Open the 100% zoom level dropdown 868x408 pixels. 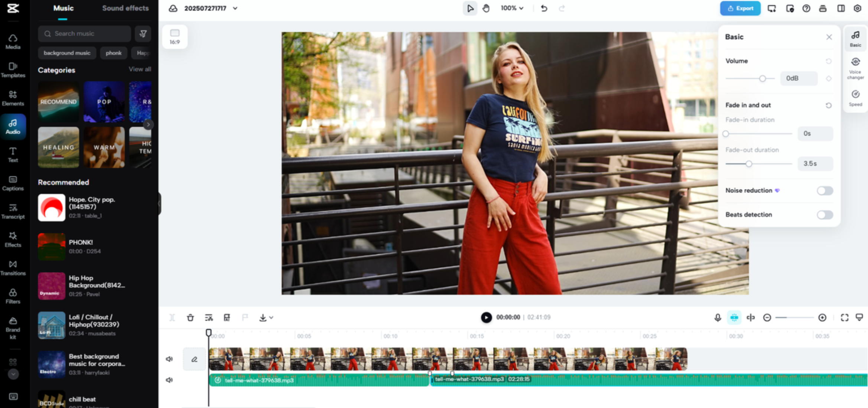pyautogui.click(x=512, y=8)
